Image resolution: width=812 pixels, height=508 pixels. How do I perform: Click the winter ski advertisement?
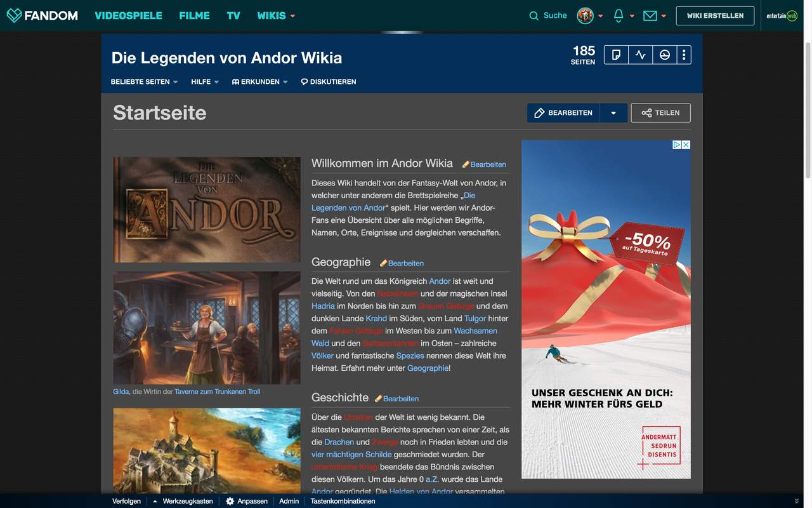606,309
